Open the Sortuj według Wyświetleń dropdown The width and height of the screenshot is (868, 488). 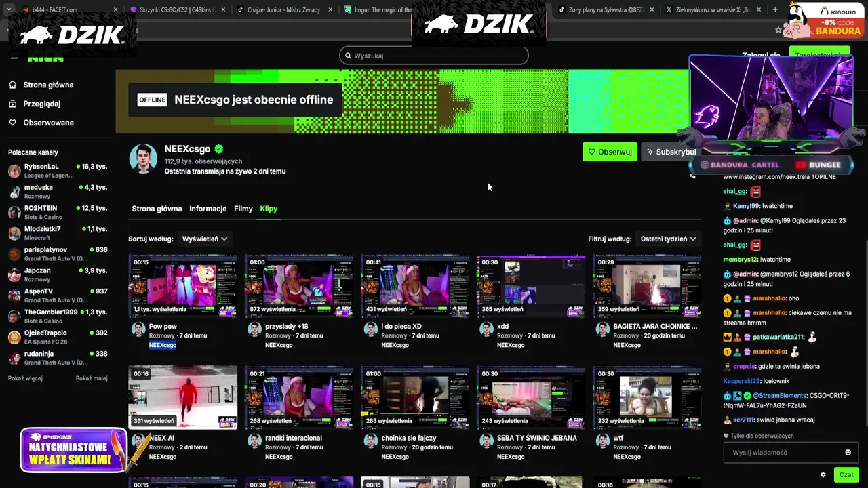point(204,239)
